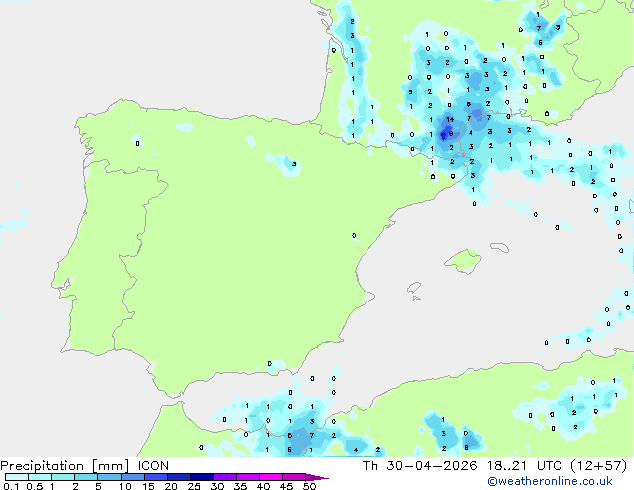Image resolution: width=634 pixels, height=490 pixels.
Task: Click the Ibiza island outline
Action: pos(414,288)
